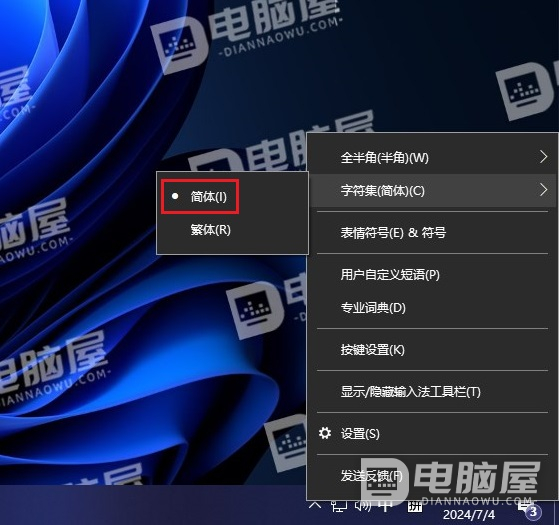This screenshot has width=559, height=525.
Task: Open the calendar from the 2024/7/4 date
Action: [x=469, y=514]
